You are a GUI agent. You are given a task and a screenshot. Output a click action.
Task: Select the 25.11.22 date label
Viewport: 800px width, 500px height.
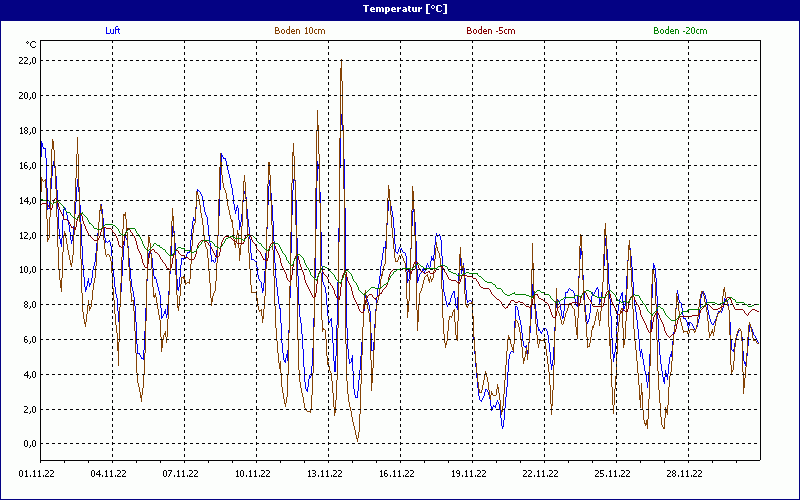click(612, 475)
